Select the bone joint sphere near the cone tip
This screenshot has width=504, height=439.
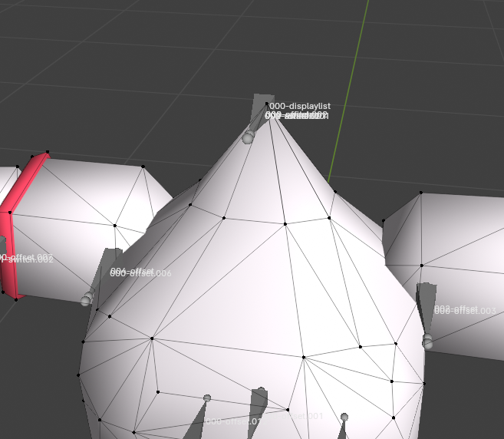[x=248, y=138]
